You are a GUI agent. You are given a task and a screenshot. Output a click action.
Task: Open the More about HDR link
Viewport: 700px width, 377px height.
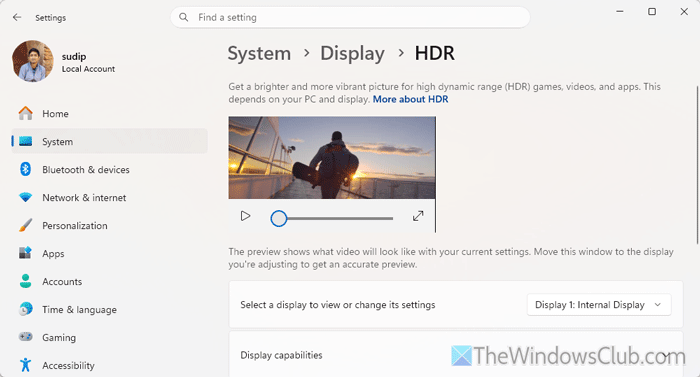pos(410,99)
